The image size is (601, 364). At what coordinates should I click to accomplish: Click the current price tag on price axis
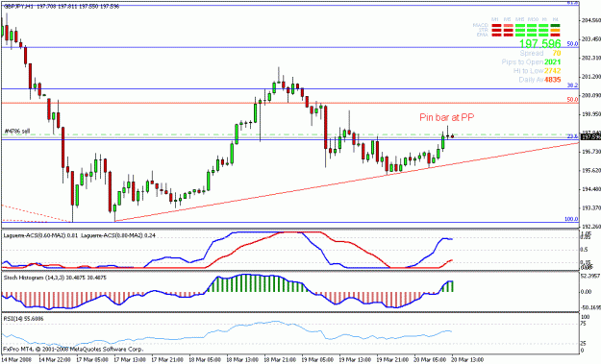coord(590,137)
